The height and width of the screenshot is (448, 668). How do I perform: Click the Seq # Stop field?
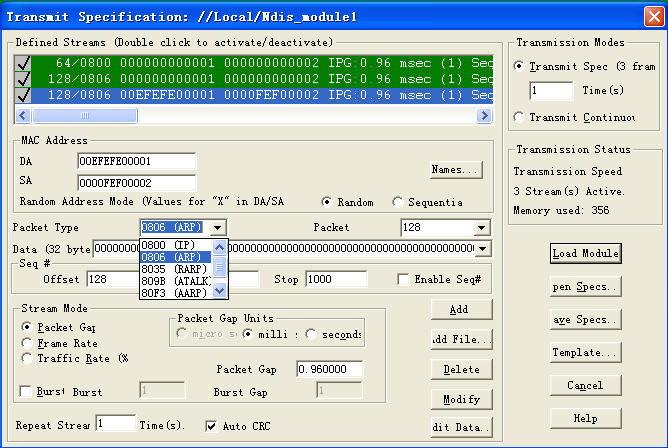tap(336, 279)
